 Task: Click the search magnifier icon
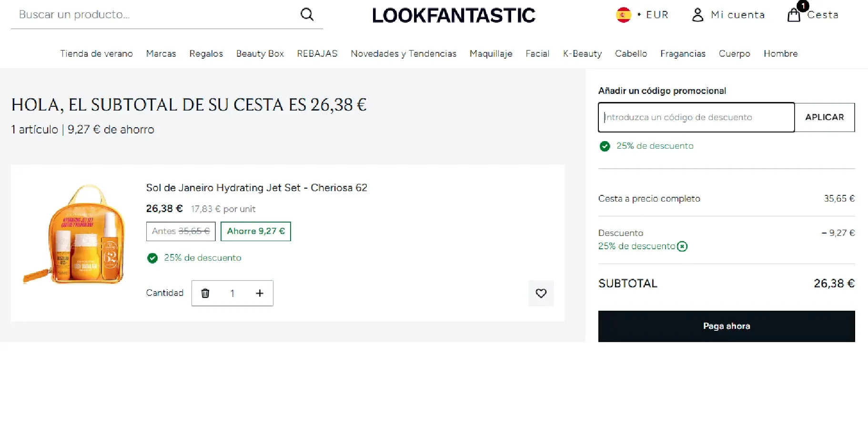pos(307,15)
